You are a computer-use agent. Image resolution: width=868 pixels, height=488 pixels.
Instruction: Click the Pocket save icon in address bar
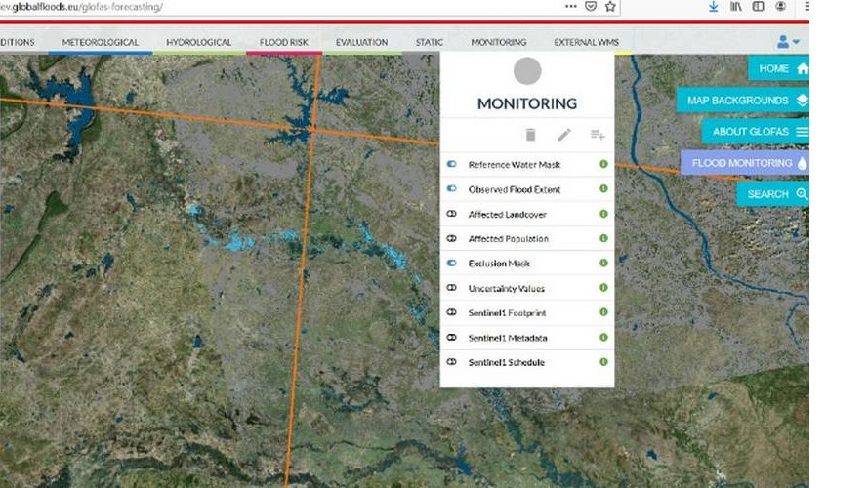coord(591,7)
